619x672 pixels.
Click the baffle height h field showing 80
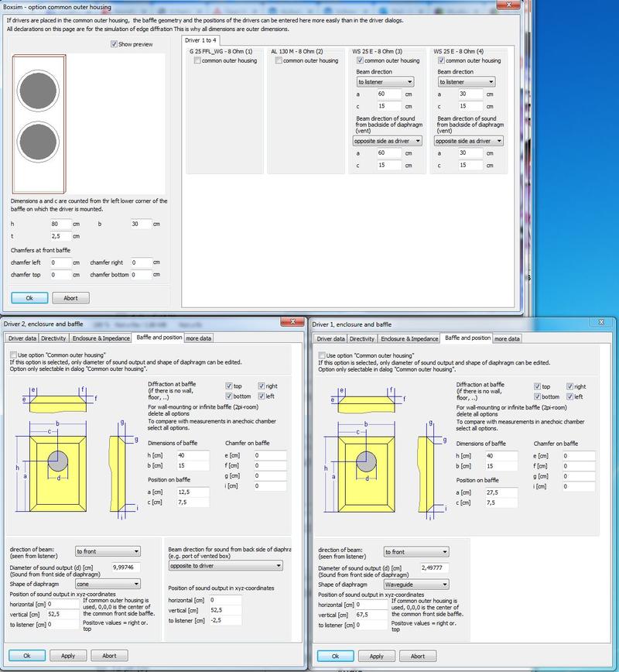[x=60, y=224]
